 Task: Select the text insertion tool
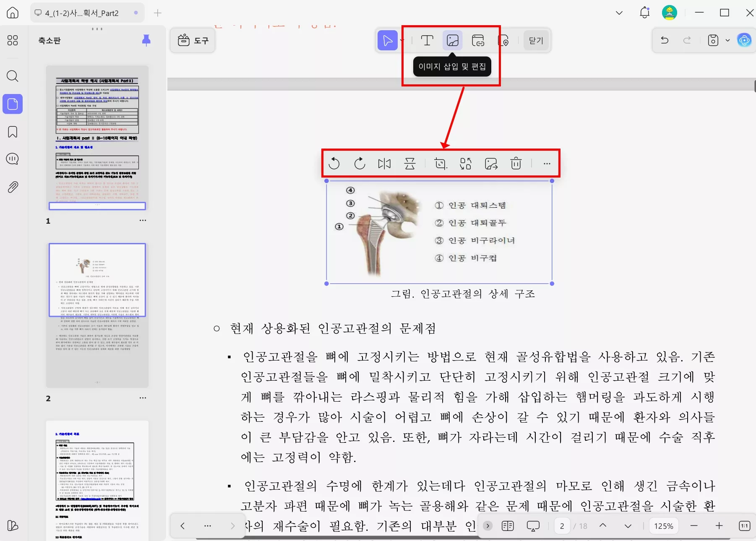tap(427, 40)
